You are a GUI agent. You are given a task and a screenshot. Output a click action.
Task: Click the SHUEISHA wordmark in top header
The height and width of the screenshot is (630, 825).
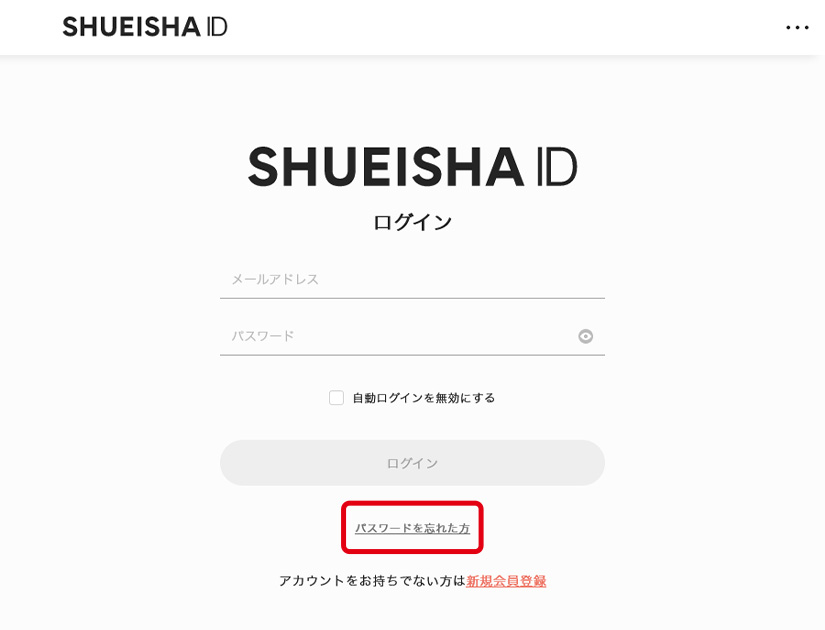point(132,27)
